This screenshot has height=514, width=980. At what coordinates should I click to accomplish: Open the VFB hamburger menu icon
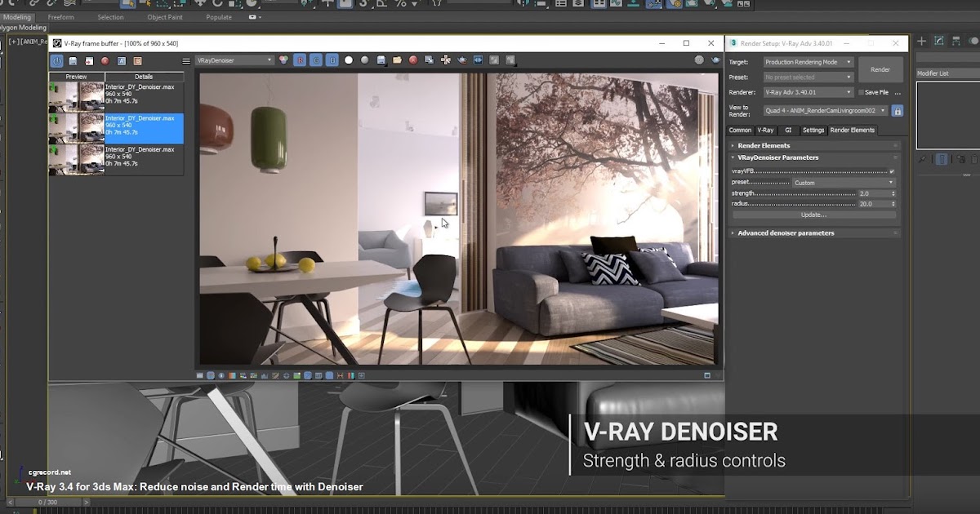pos(186,60)
